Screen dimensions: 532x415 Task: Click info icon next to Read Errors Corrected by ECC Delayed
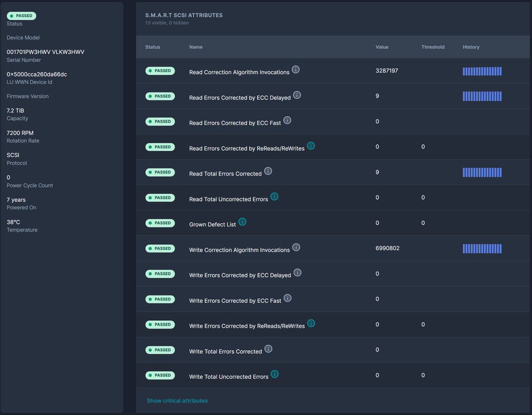tap(297, 95)
